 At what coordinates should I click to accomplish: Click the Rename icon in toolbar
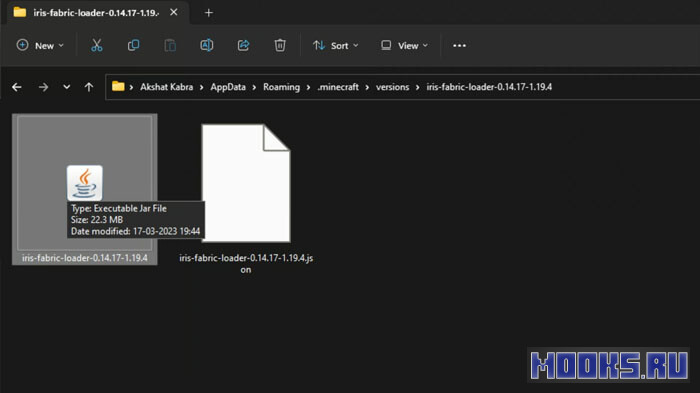(x=207, y=46)
